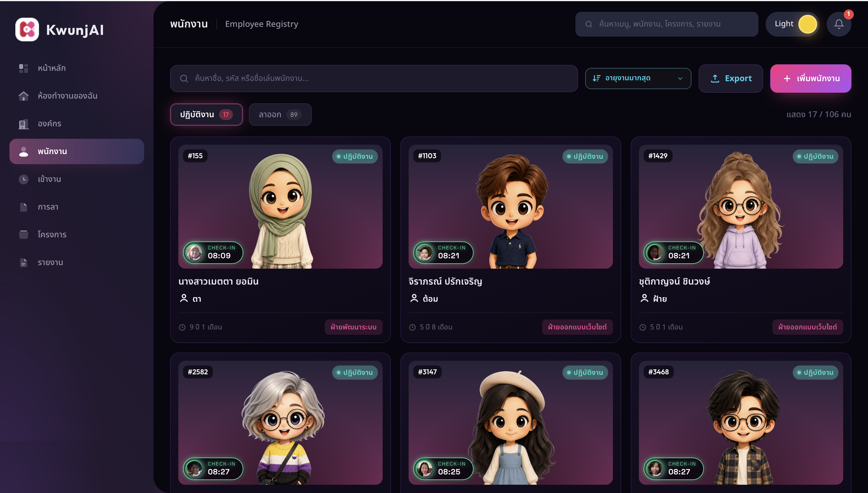Go to องค์กร in the sidebar
The height and width of the screenshot is (493, 868).
[77, 124]
